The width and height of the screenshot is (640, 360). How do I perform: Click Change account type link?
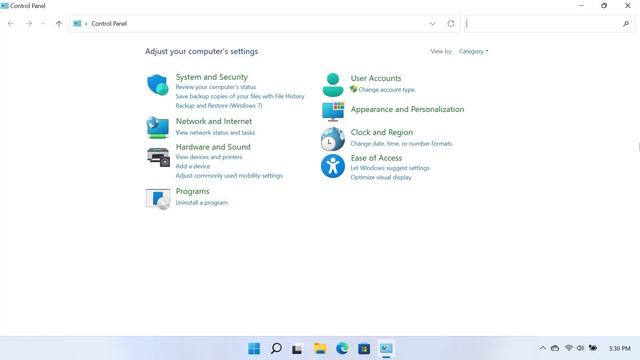387,90
